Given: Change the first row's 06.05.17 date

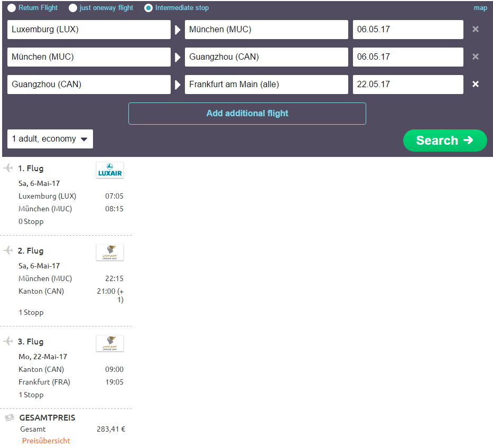Looking at the screenshot, I should pos(408,30).
